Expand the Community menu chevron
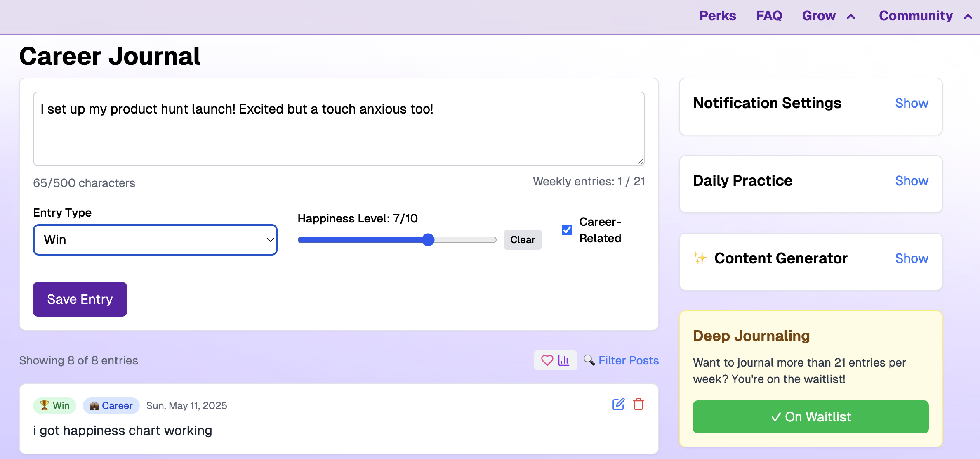Image resolution: width=980 pixels, height=459 pixels. [968, 17]
